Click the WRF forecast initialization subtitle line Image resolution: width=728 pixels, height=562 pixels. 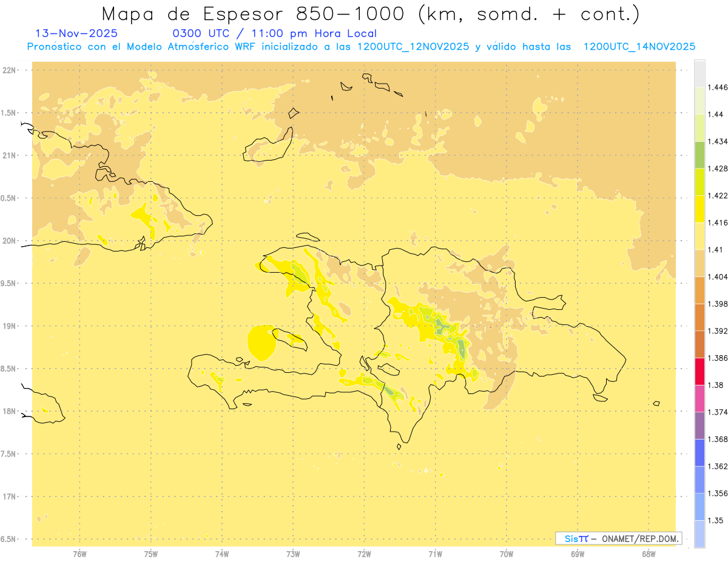click(x=361, y=47)
